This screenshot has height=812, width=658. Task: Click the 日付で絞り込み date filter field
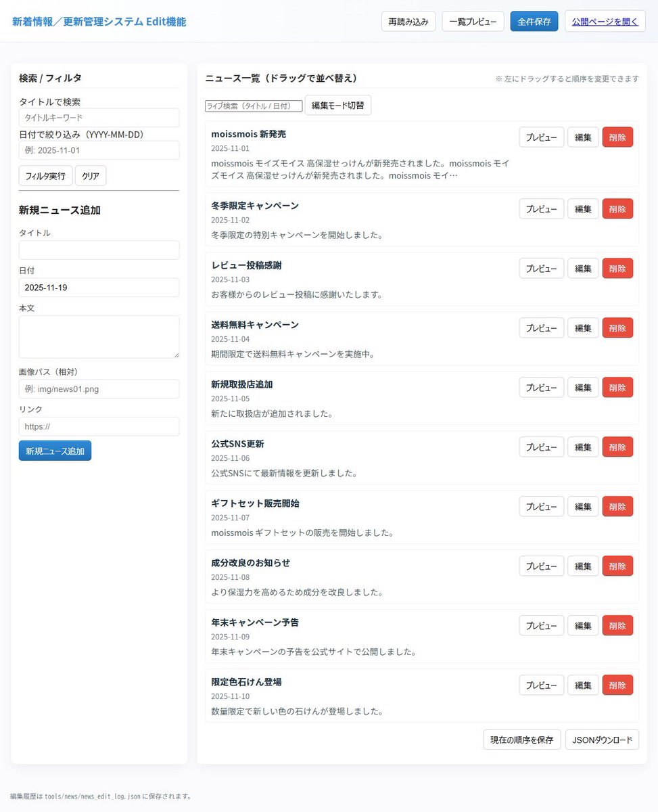click(x=99, y=150)
